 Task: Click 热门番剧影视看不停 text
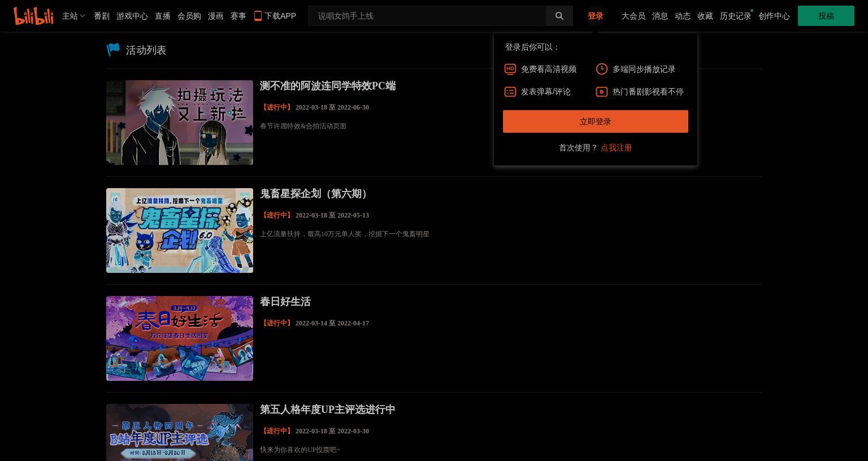tap(648, 92)
